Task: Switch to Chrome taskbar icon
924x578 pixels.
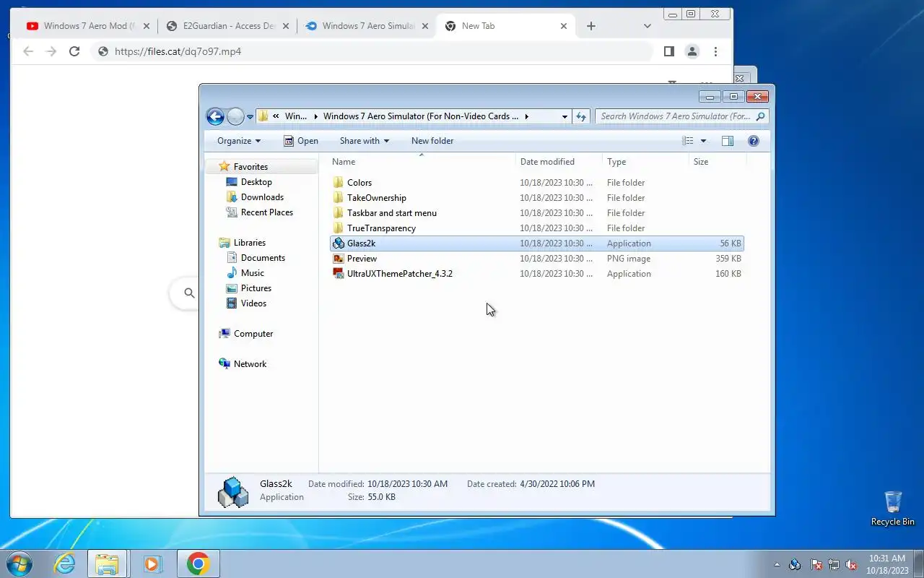Action: (198, 564)
